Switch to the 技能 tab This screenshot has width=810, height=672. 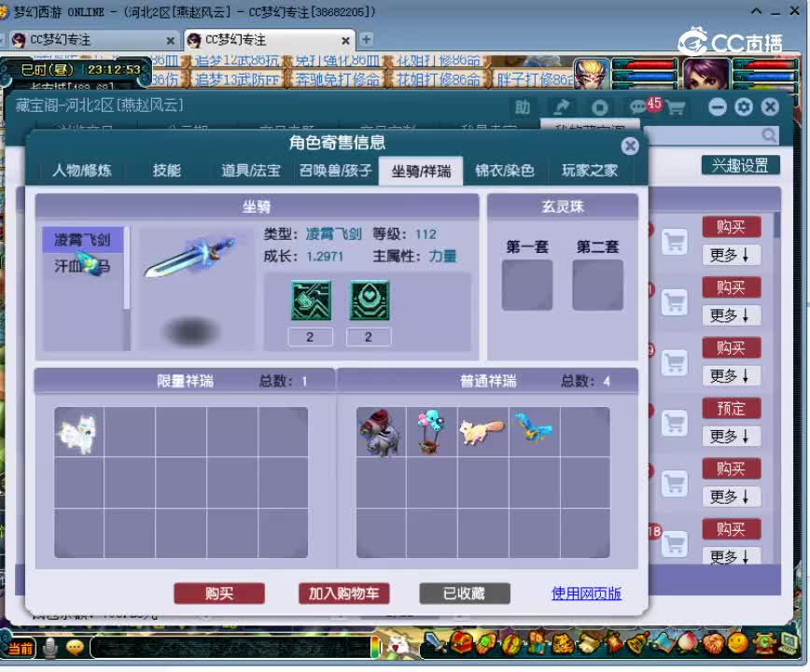(166, 171)
